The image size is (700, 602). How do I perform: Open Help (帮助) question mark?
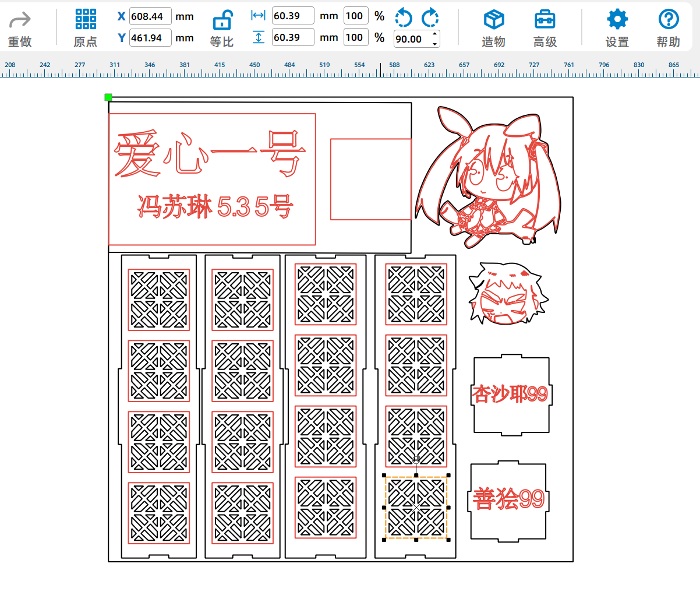click(669, 19)
